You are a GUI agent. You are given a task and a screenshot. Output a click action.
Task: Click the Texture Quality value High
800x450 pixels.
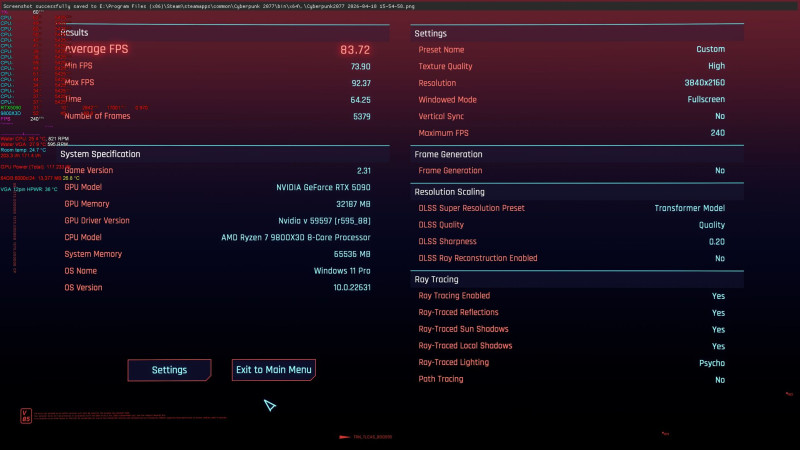[716, 66]
